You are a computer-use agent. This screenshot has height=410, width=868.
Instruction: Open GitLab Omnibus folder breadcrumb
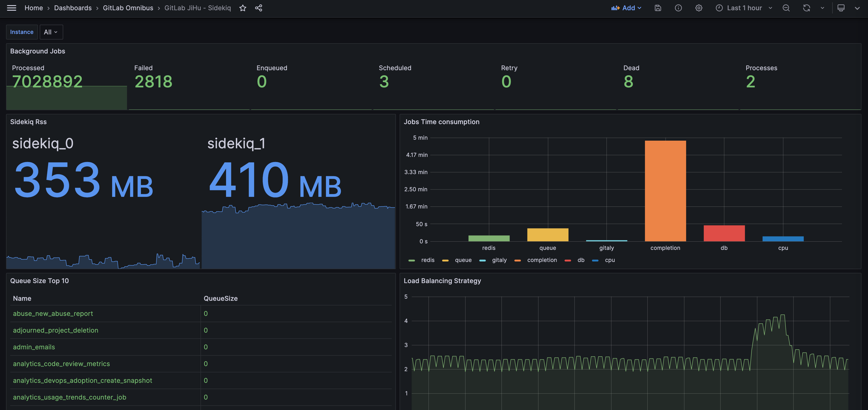pyautogui.click(x=128, y=8)
